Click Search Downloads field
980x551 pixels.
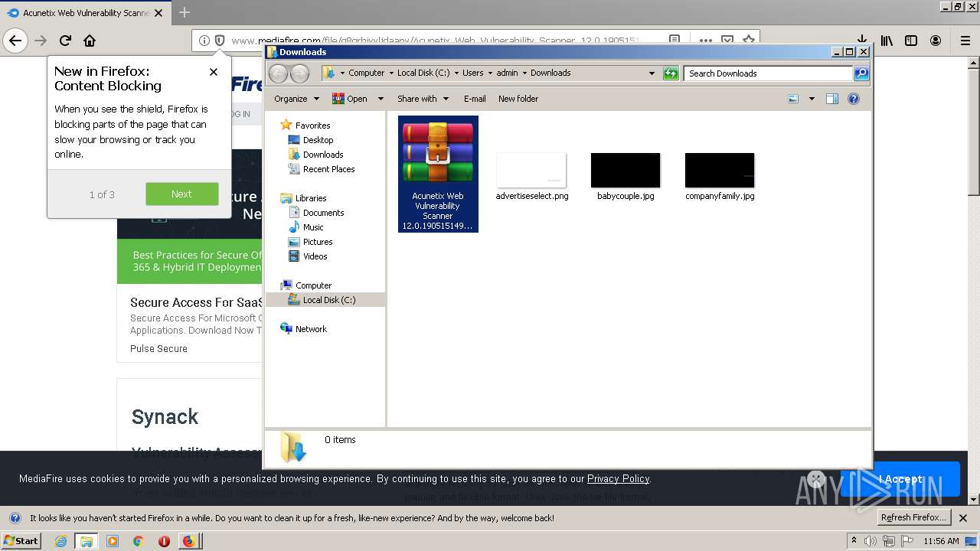click(768, 73)
